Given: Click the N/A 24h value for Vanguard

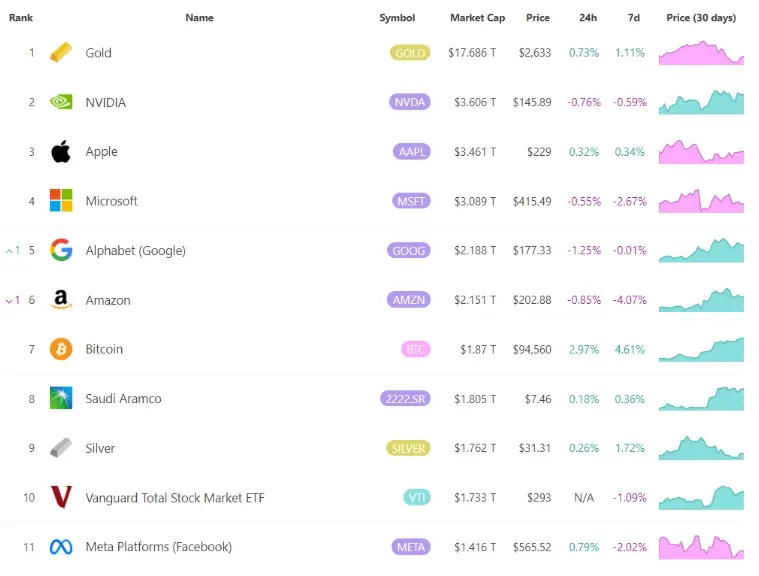Looking at the screenshot, I should pyautogui.click(x=584, y=498).
